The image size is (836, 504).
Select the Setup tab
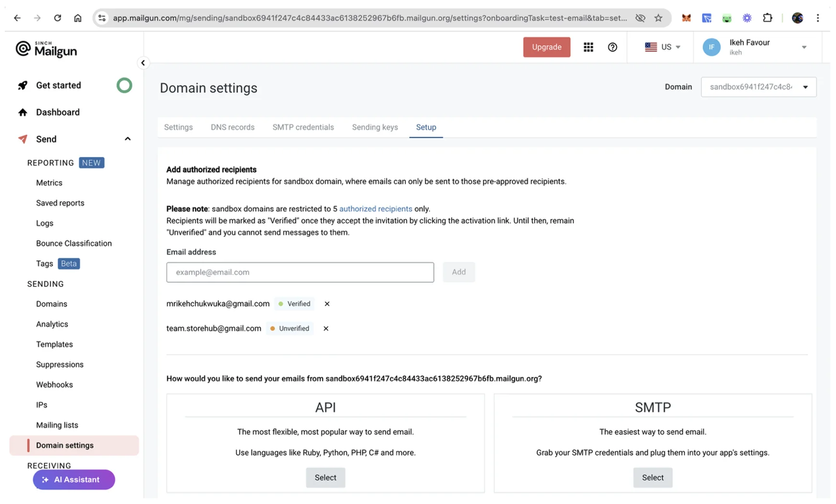(426, 127)
